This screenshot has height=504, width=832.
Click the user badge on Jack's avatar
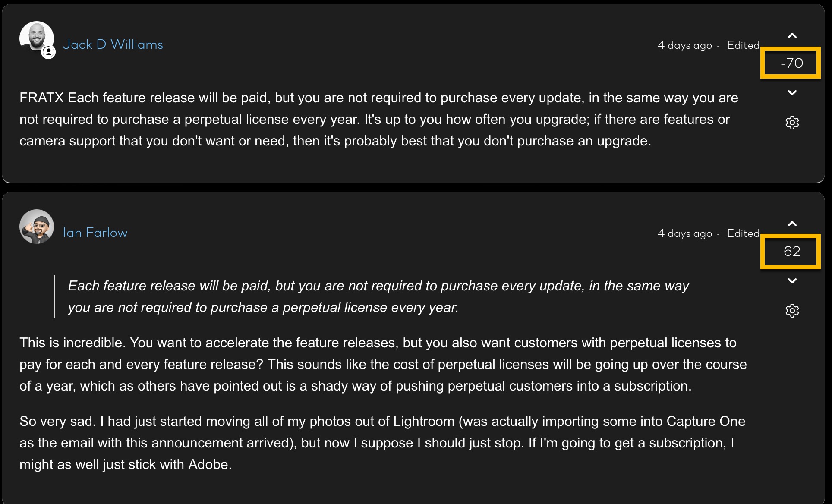pyautogui.click(x=49, y=52)
